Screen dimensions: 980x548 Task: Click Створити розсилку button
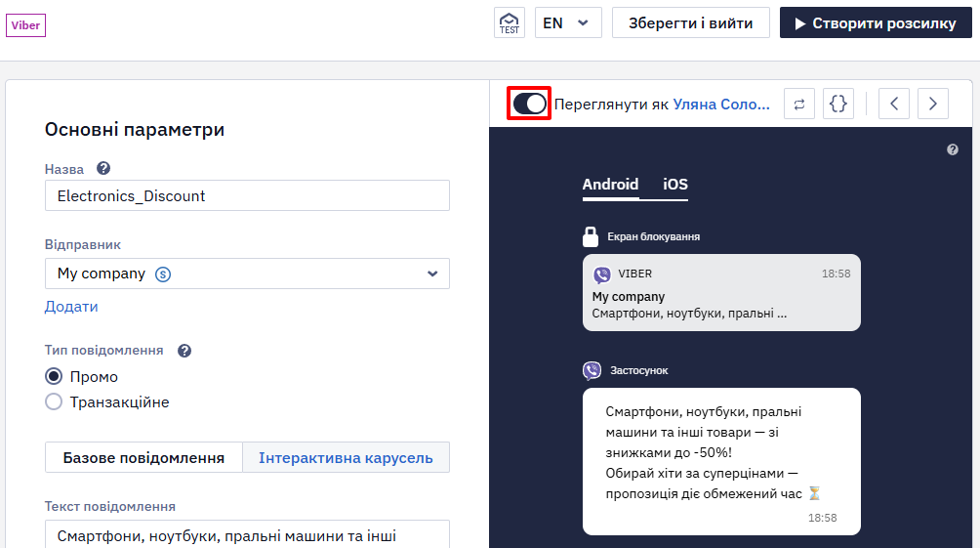pos(876,23)
